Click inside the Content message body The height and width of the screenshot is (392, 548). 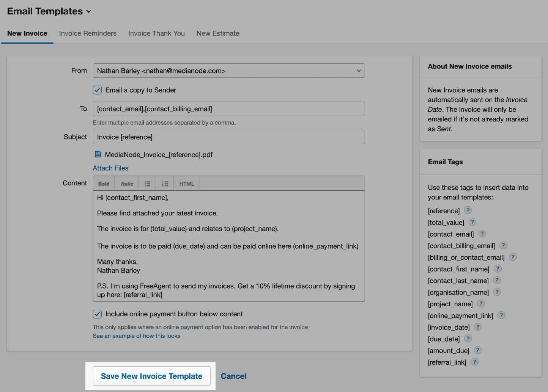pos(229,246)
